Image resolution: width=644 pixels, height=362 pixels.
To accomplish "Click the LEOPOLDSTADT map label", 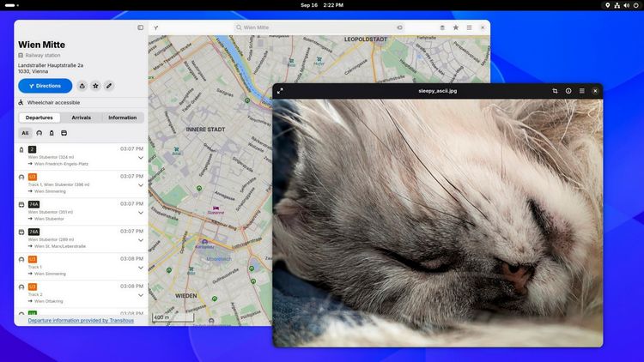I will 366,39.
